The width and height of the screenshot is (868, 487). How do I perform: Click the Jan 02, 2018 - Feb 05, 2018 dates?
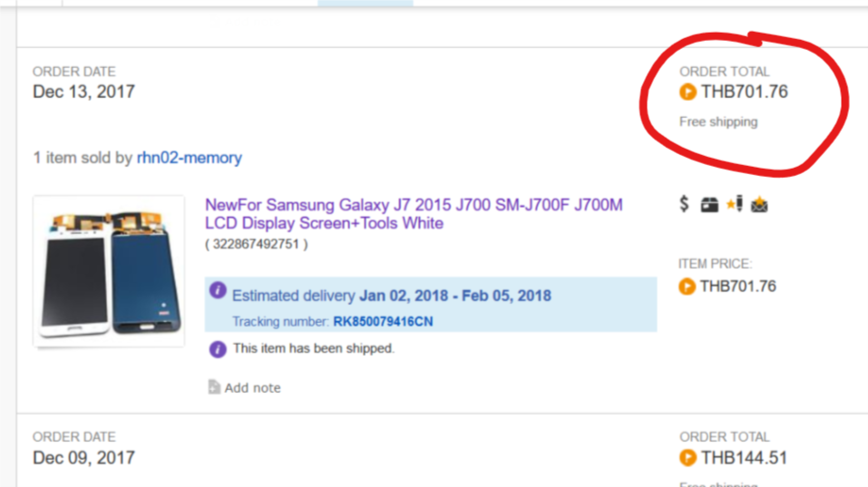455,296
